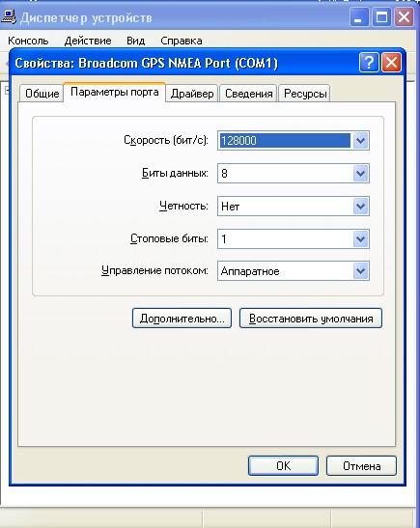Confirm with the OK button
This screenshot has width=420, height=528.
pos(283,466)
